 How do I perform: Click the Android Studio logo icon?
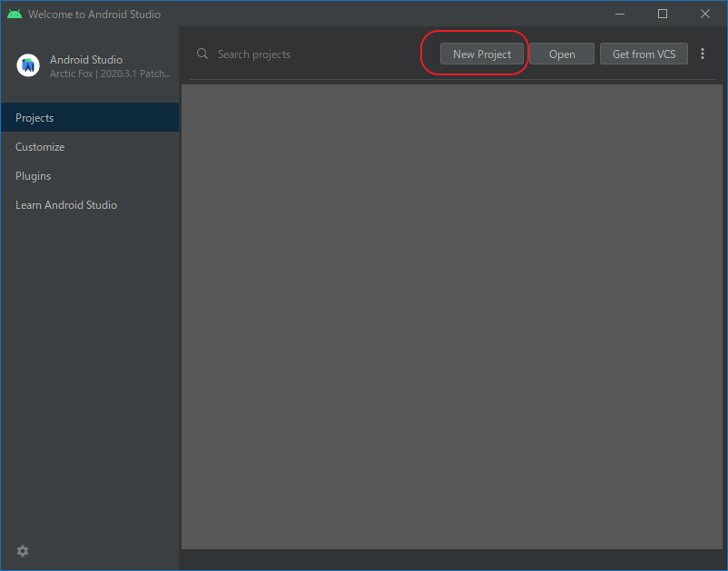pos(26,65)
